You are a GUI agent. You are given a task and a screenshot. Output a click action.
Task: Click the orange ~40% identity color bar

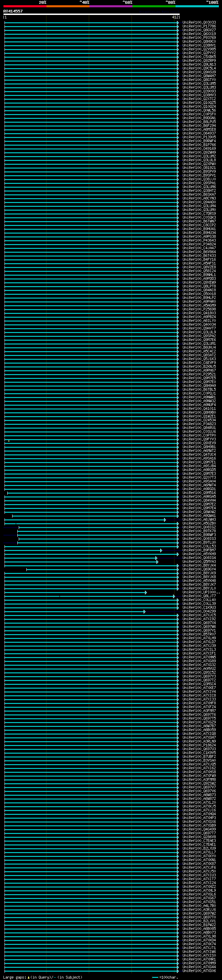click(x=68, y=6)
